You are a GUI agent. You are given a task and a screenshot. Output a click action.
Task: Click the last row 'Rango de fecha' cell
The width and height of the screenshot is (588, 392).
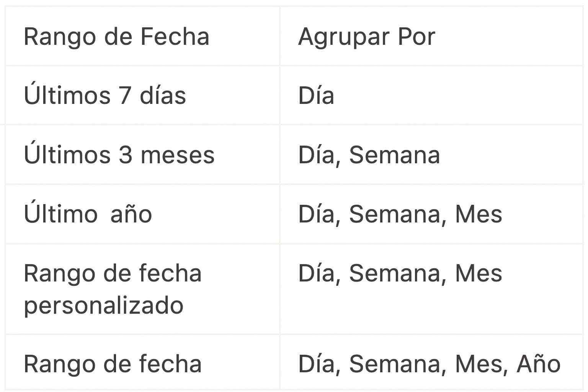(143, 363)
